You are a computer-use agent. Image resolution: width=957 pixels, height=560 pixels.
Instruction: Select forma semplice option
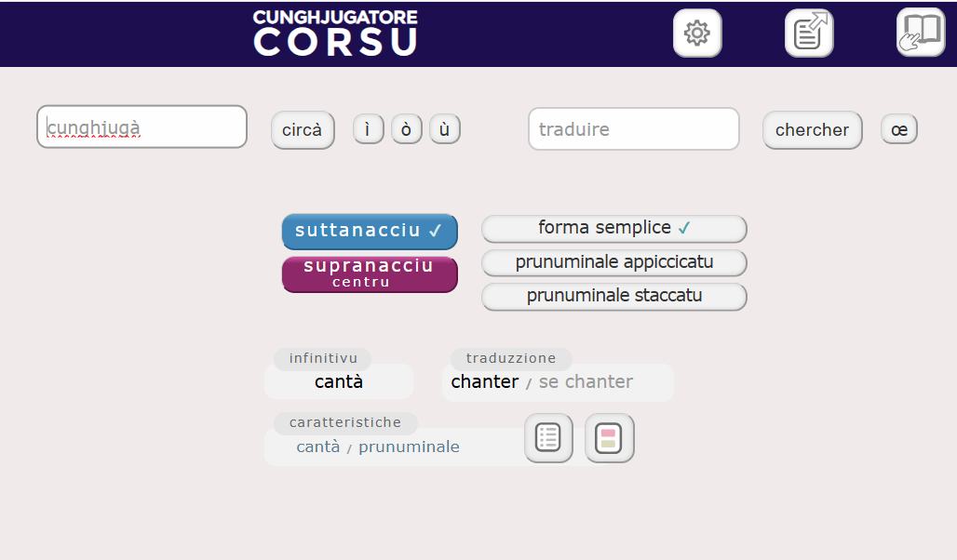(x=614, y=229)
